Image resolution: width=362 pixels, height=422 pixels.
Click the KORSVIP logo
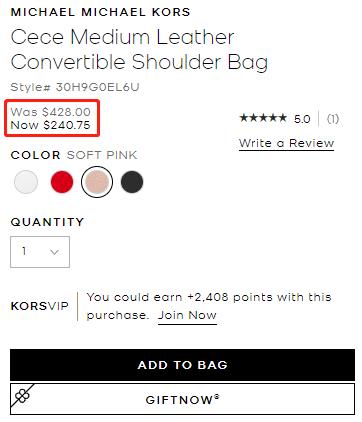pyautogui.click(x=40, y=306)
